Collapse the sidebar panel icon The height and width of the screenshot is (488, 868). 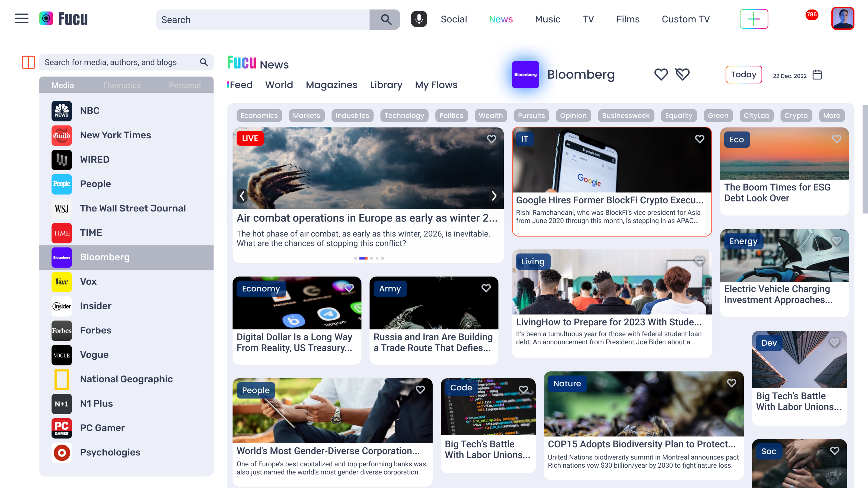pos(28,62)
